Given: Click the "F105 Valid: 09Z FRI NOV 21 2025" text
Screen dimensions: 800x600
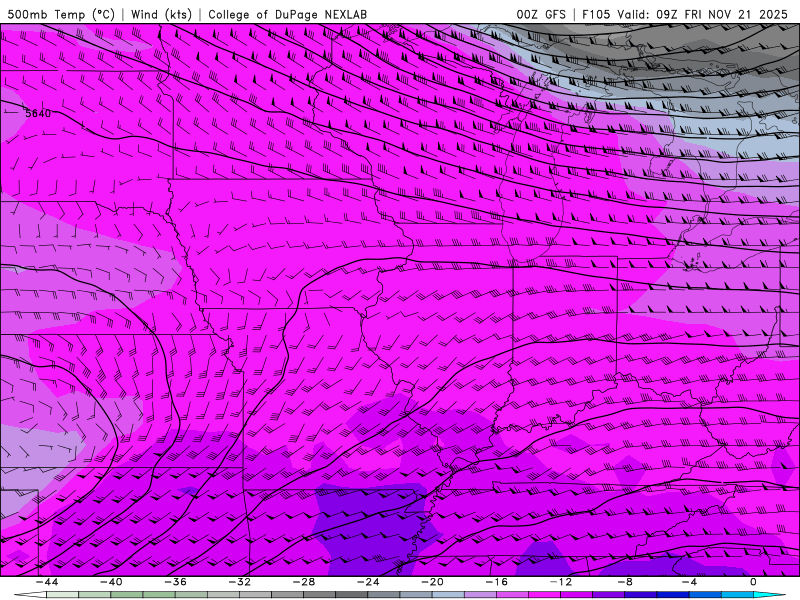Looking at the screenshot, I should (686, 14).
